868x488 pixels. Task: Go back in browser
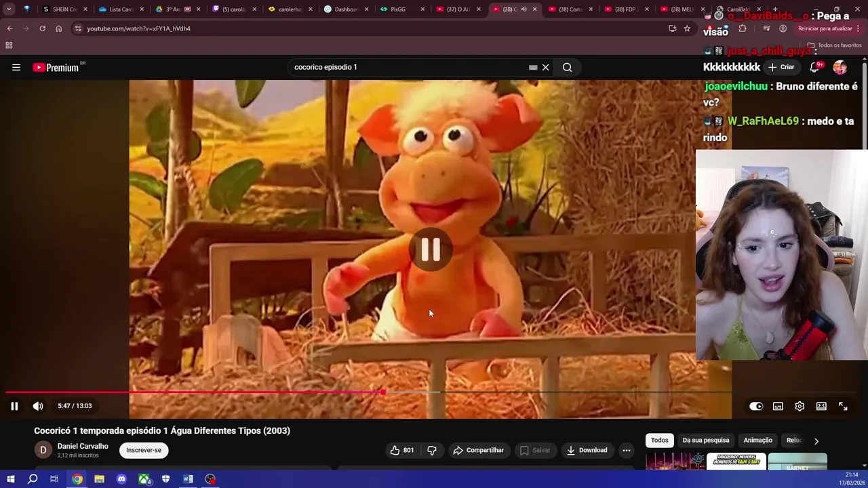[x=9, y=28]
